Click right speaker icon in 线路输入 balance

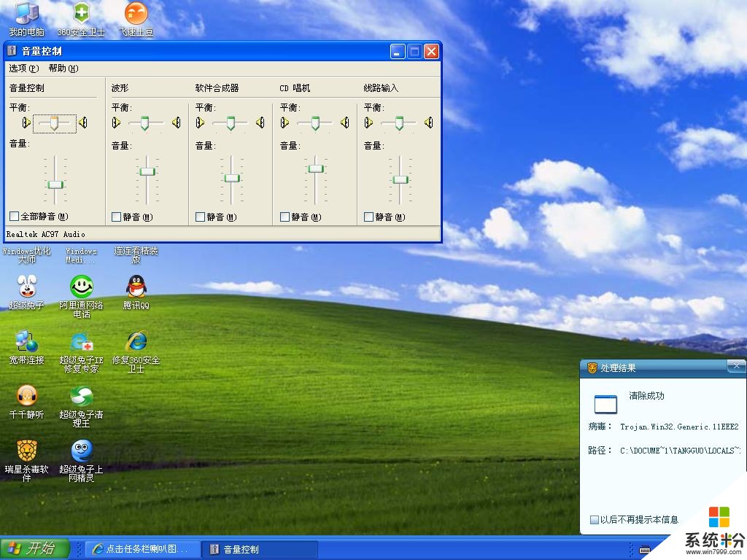point(429,122)
